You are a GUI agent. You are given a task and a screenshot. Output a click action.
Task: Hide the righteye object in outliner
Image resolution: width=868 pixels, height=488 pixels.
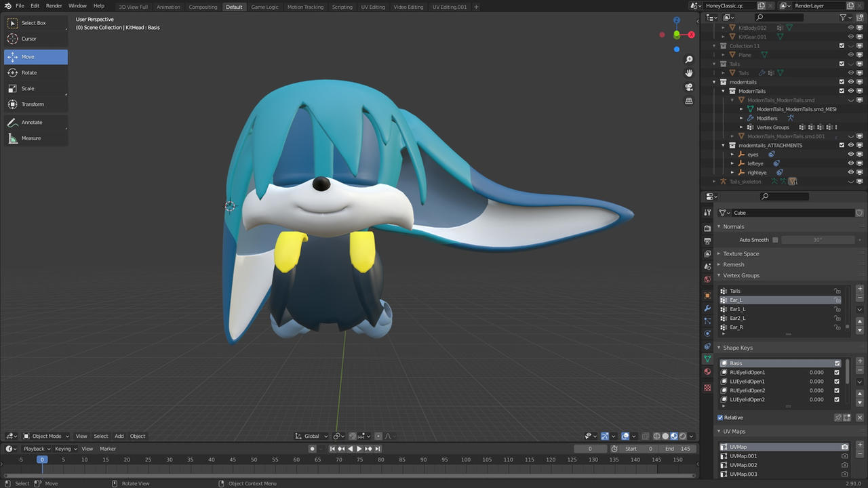851,172
